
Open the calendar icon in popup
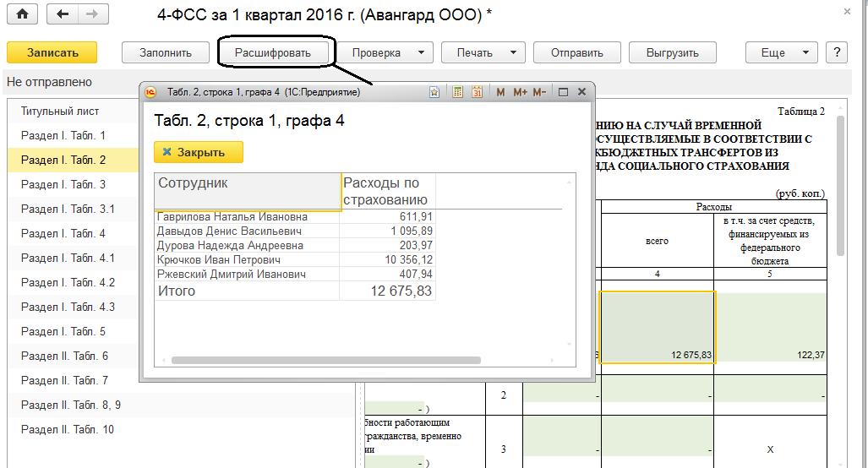(477, 92)
